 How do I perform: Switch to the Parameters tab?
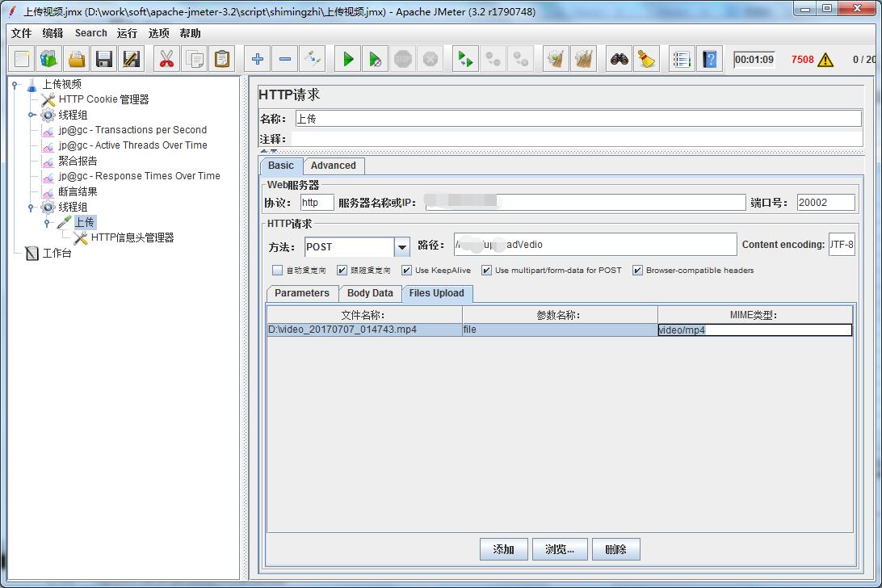click(x=302, y=293)
